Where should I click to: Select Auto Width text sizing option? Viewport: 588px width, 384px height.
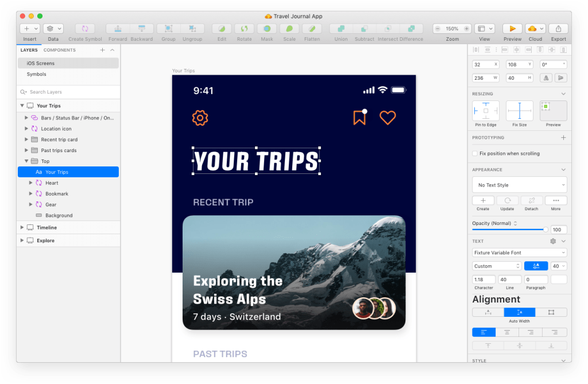pos(519,312)
